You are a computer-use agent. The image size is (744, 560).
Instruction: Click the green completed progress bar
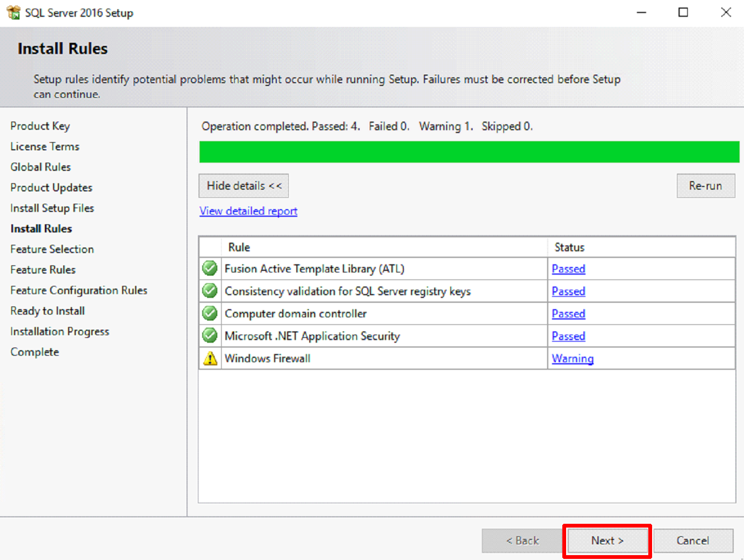click(469, 152)
